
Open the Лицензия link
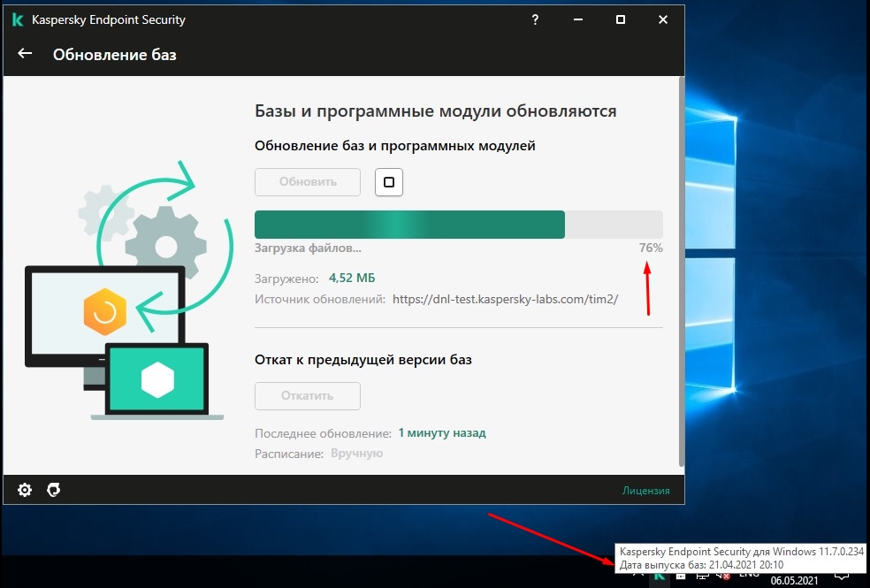(645, 491)
